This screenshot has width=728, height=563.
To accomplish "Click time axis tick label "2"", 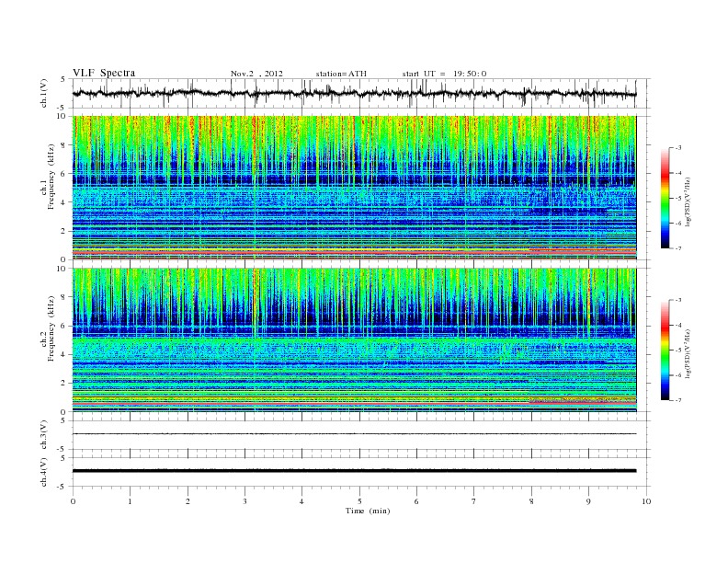I will tap(188, 501).
